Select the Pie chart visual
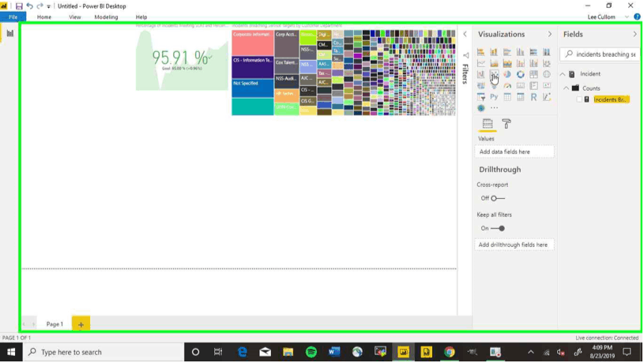644x363 pixels. (x=507, y=75)
